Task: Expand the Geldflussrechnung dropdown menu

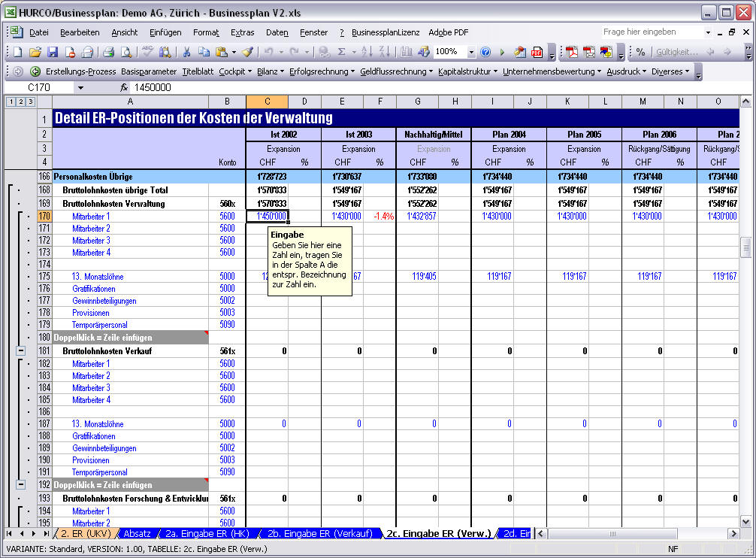Action: (396, 71)
